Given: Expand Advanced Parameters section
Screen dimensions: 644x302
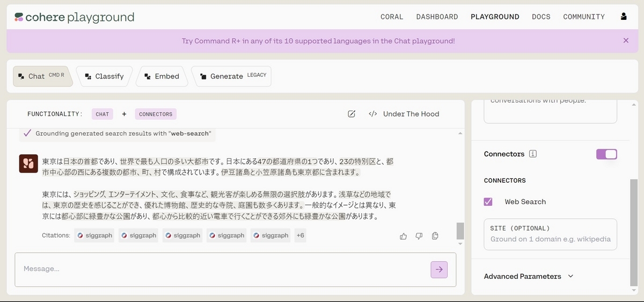Looking at the screenshot, I should point(529,276).
